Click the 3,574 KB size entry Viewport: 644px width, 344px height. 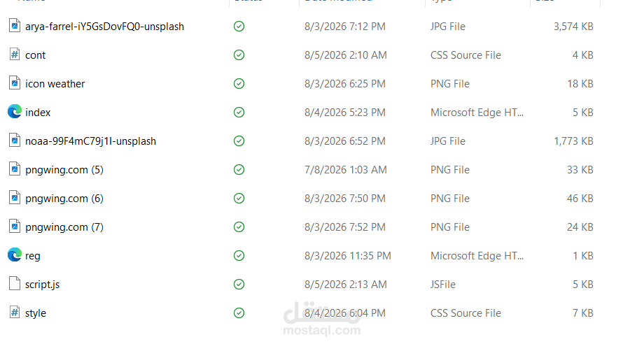point(573,27)
